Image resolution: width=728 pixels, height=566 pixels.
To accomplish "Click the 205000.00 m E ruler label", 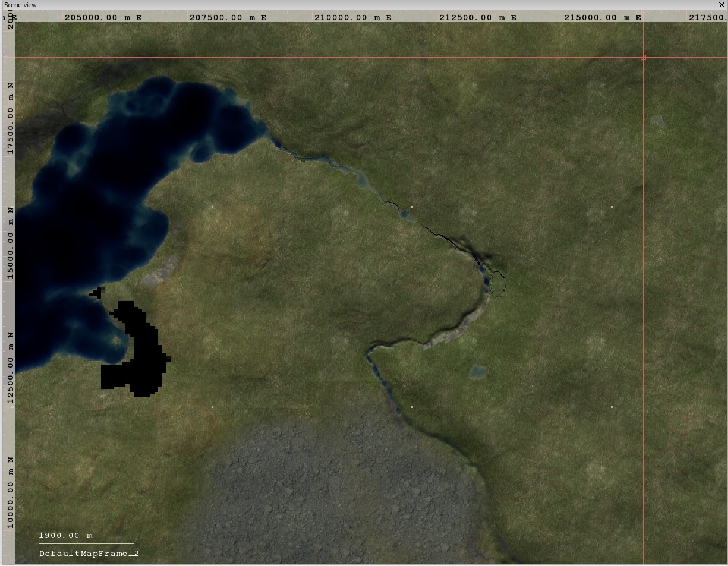I will pyautogui.click(x=103, y=17).
